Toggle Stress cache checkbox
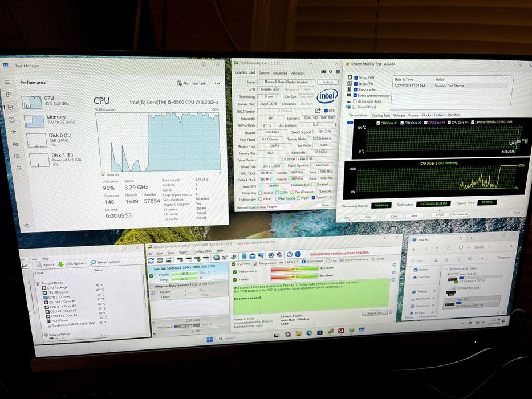The width and height of the screenshot is (532, 399). pos(355,89)
